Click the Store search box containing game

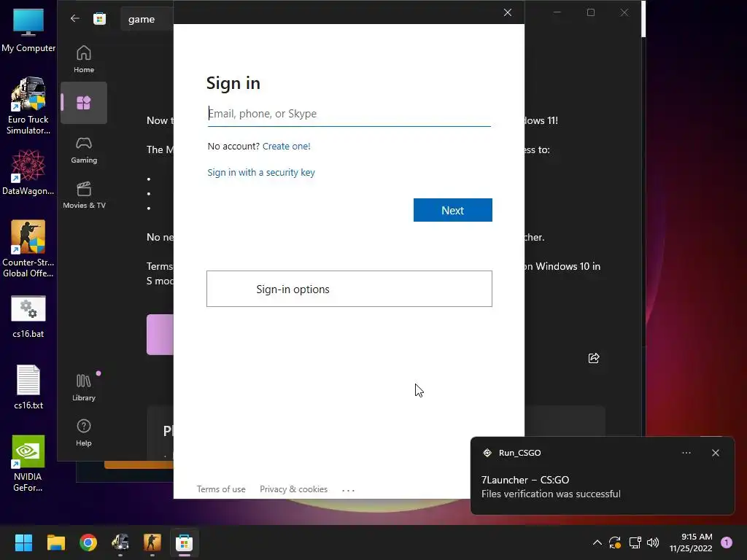click(147, 19)
